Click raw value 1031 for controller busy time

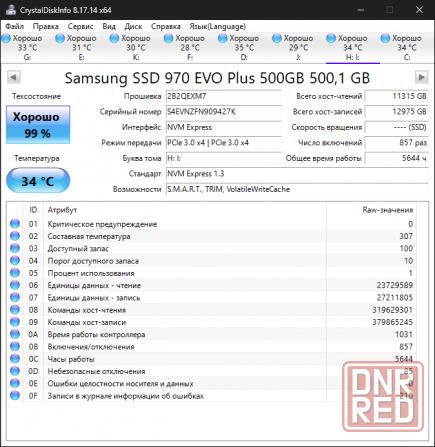coord(404,334)
